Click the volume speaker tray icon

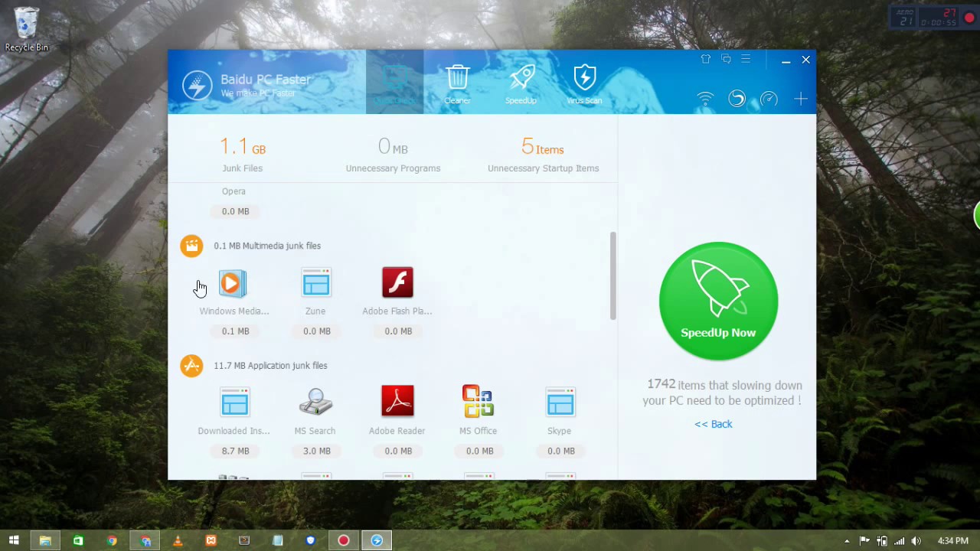916,541
